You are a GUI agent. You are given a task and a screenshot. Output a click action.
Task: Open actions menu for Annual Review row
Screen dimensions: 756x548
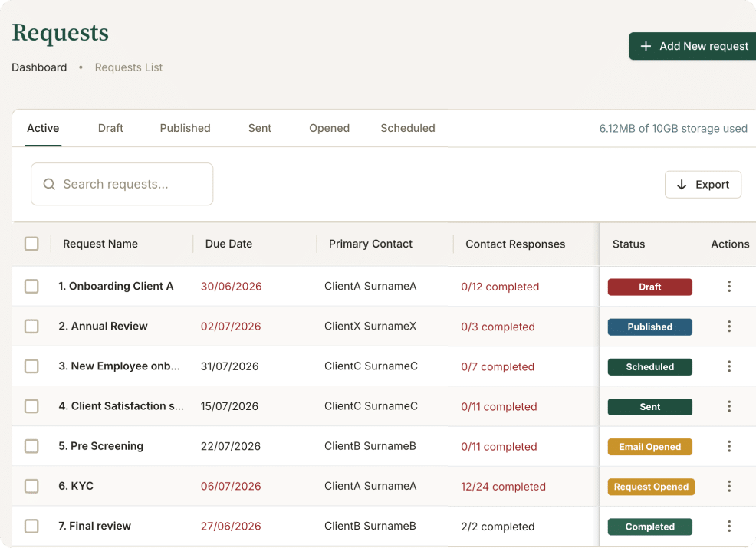point(729,327)
